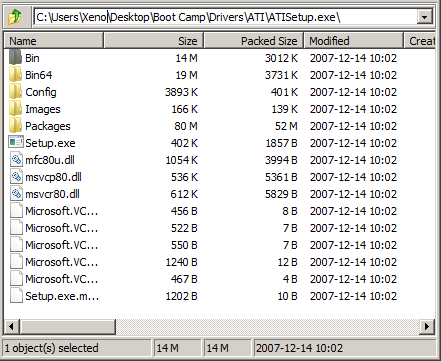This screenshot has width=441, height=361.
Task: Click the Bin folder name
Action: tap(32, 58)
